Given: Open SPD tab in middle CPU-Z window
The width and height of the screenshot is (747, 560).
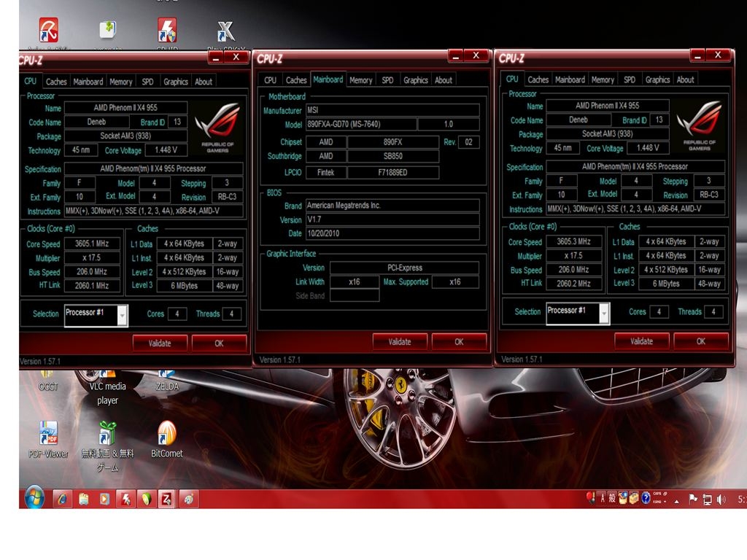Looking at the screenshot, I should 387,80.
